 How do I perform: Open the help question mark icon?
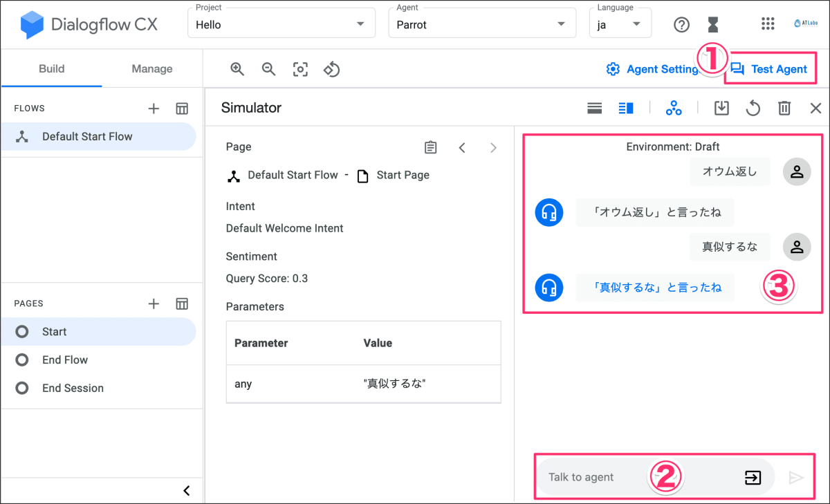click(x=681, y=25)
